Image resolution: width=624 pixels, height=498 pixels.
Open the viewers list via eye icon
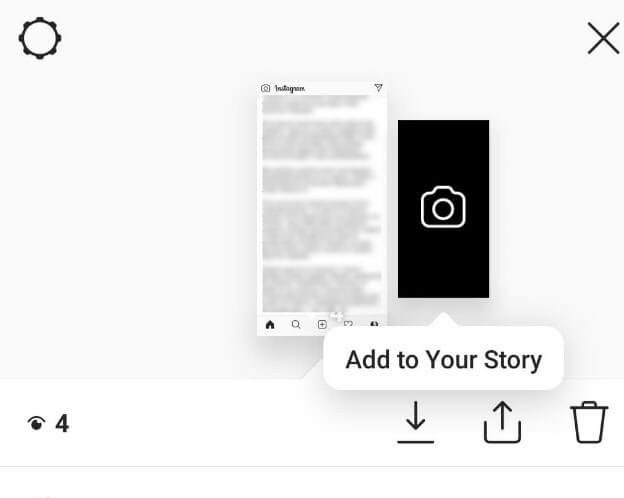[36, 423]
